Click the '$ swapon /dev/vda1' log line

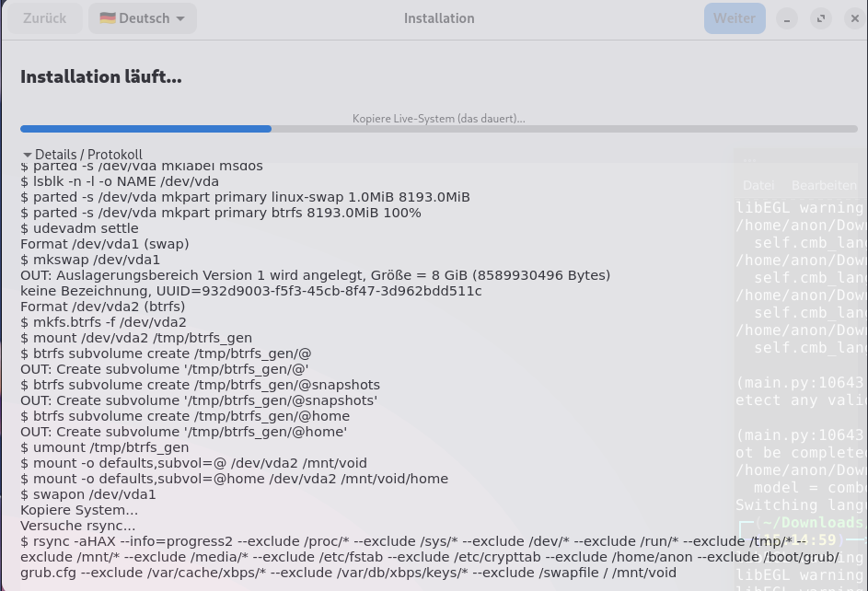pyautogui.click(x=88, y=494)
